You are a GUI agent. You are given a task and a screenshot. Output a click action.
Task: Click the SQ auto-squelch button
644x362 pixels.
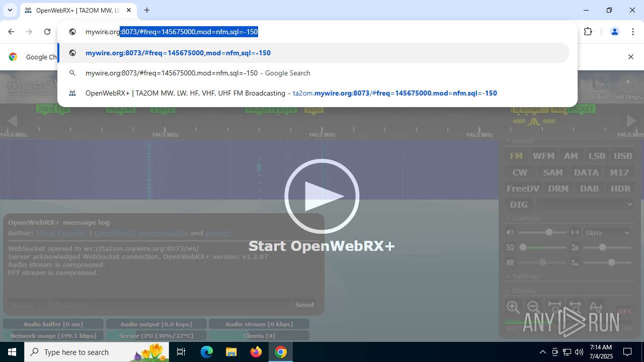coord(510,247)
